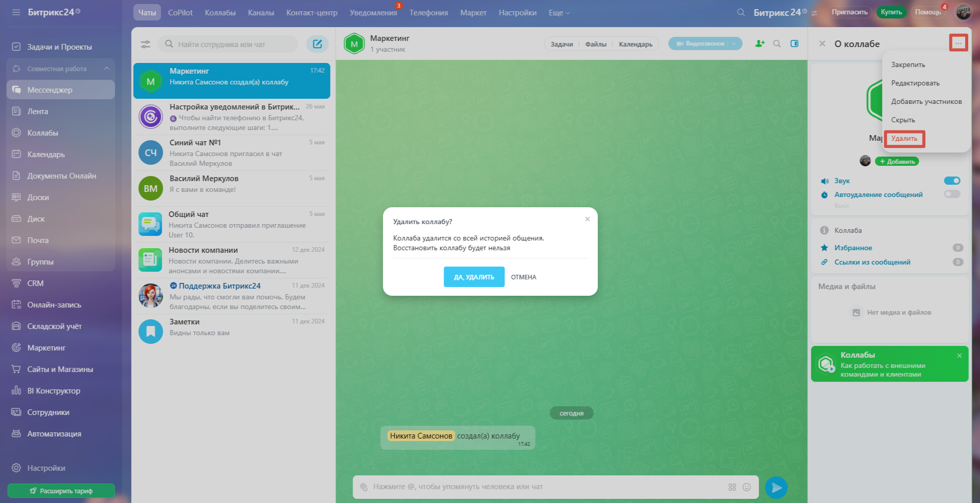Toggle the sidebar panel icon in chat header

[794, 43]
